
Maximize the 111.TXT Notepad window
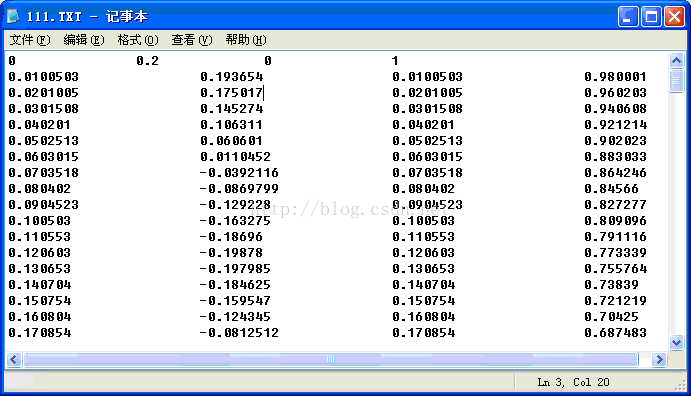651,17
